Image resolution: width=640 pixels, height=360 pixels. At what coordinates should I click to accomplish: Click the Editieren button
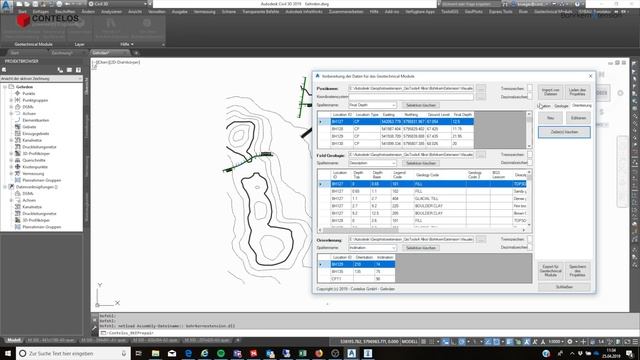click(x=578, y=118)
